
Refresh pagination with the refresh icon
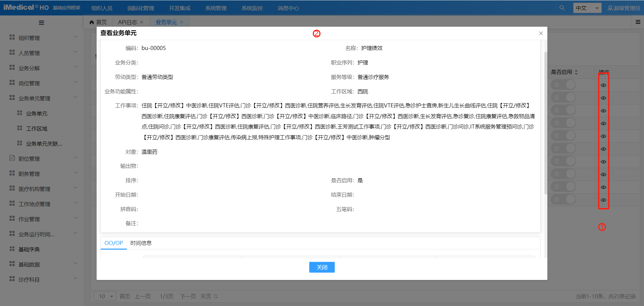[x=215, y=296]
